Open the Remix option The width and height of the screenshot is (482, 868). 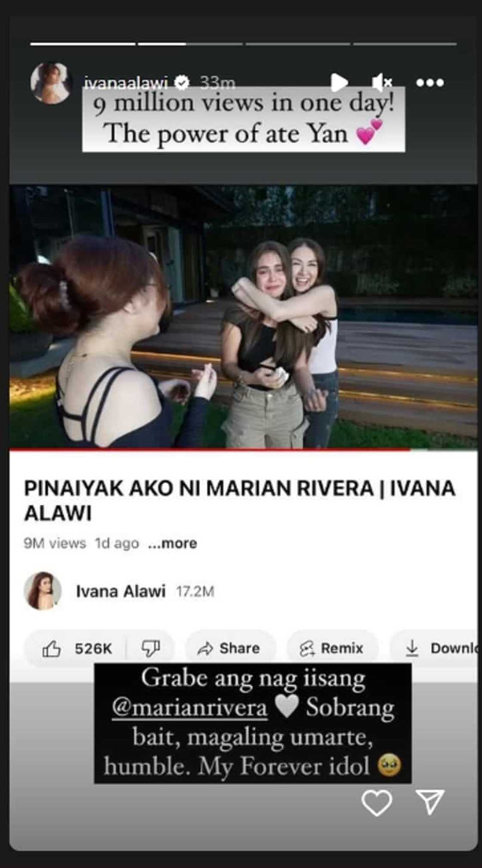[x=332, y=648]
